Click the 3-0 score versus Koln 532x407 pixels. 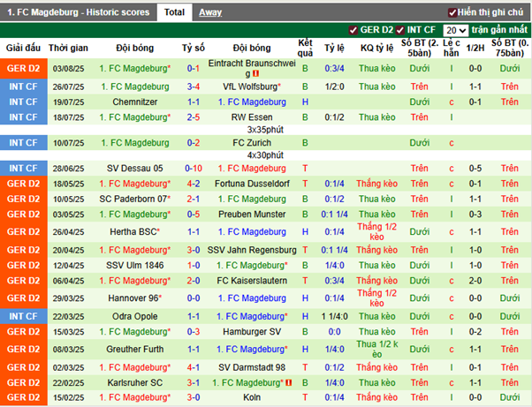click(x=194, y=397)
